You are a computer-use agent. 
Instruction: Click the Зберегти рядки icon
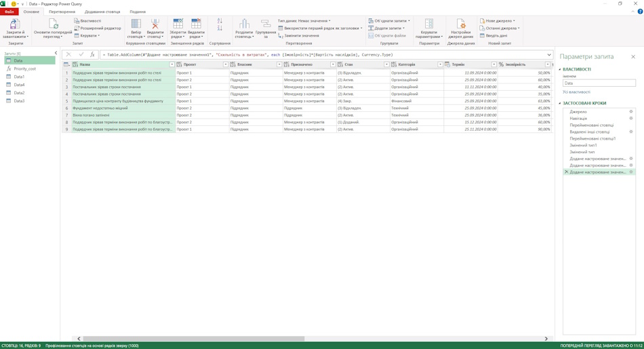coord(178,24)
